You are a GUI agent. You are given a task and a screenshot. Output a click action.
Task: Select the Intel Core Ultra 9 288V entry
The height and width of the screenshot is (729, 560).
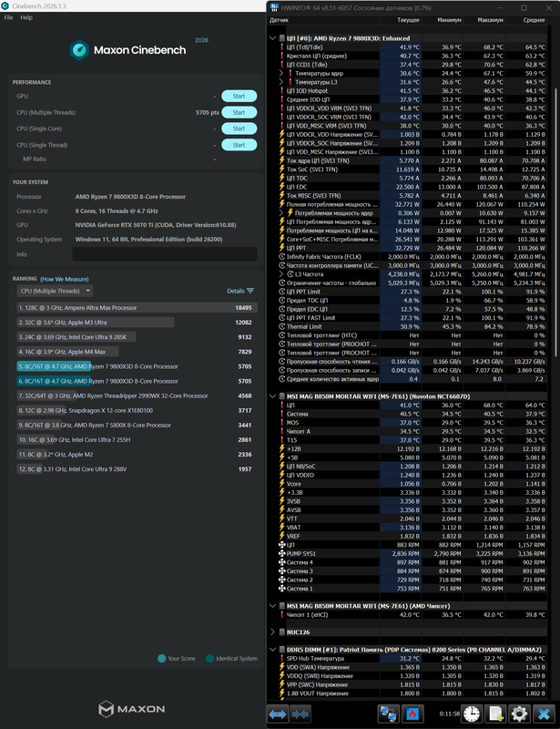pyautogui.click(x=137, y=469)
